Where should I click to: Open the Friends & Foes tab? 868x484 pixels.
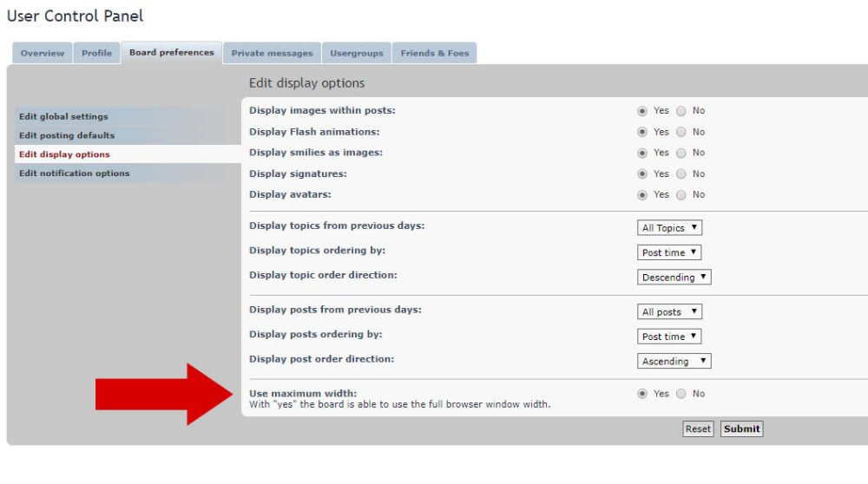[x=435, y=53]
